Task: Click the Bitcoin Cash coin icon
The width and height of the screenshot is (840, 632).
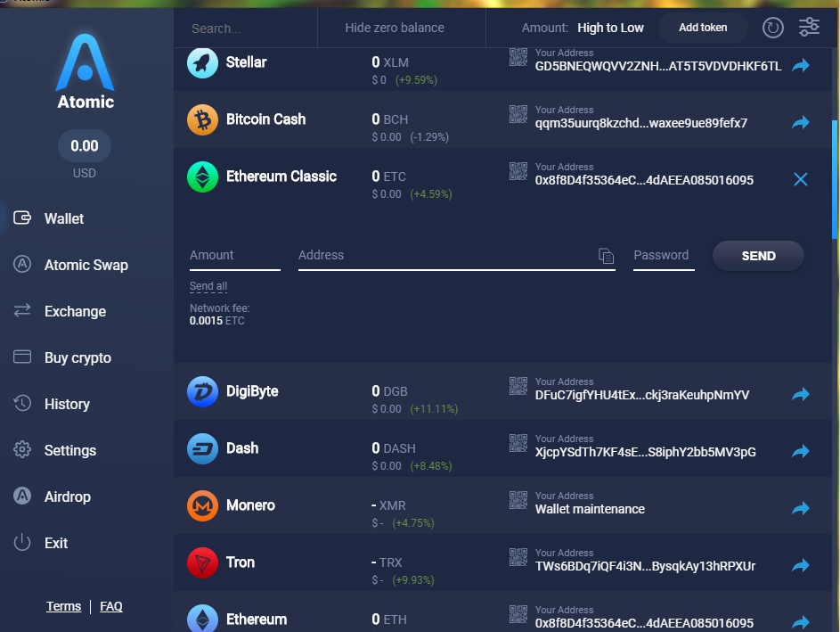Action: pyautogui.click(x=202, y=119)
